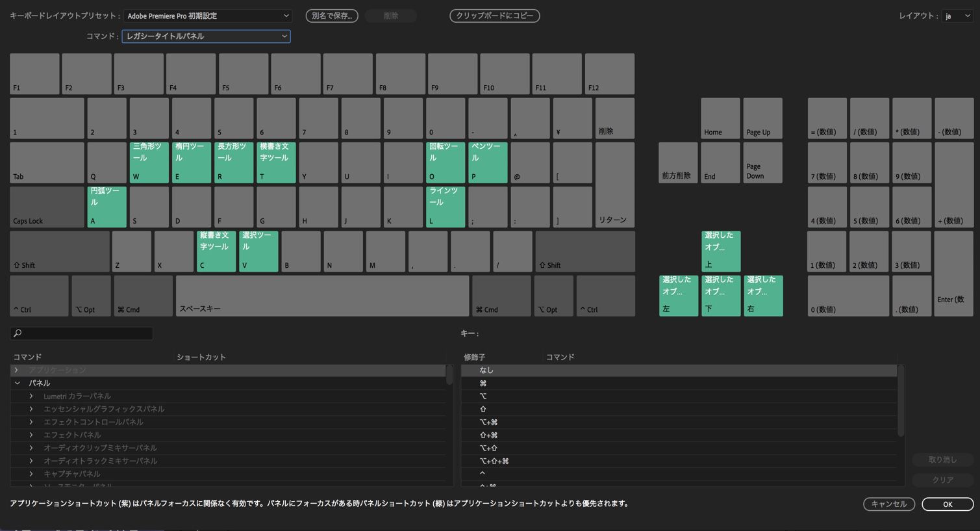
Task: Select the C key assigned to 縦書き文字ツール
Action: tap(216, 251)
